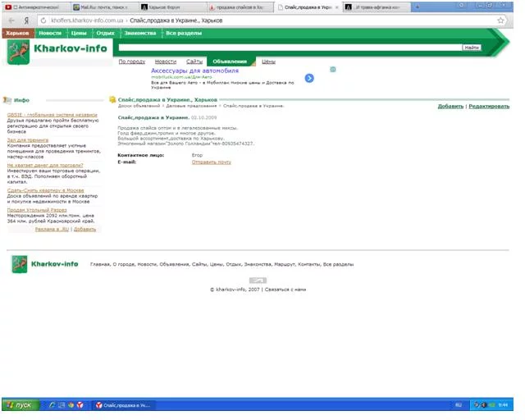Click the RU language indicator in taskbar
This screenshot has height=420, width=525.
(x=458, y=405)
